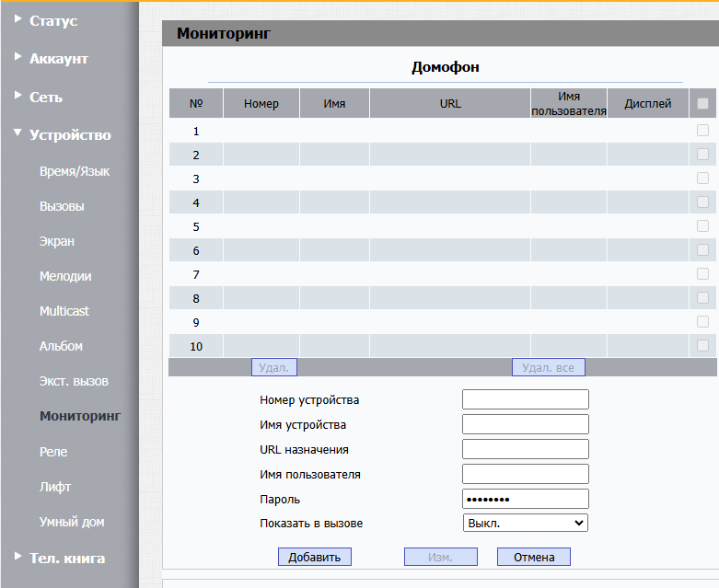Image resolution: width=719 pixels, height=588 pixels.
Task: Tick the select-all checkbox in table header
Action: (x=702, y=104)
